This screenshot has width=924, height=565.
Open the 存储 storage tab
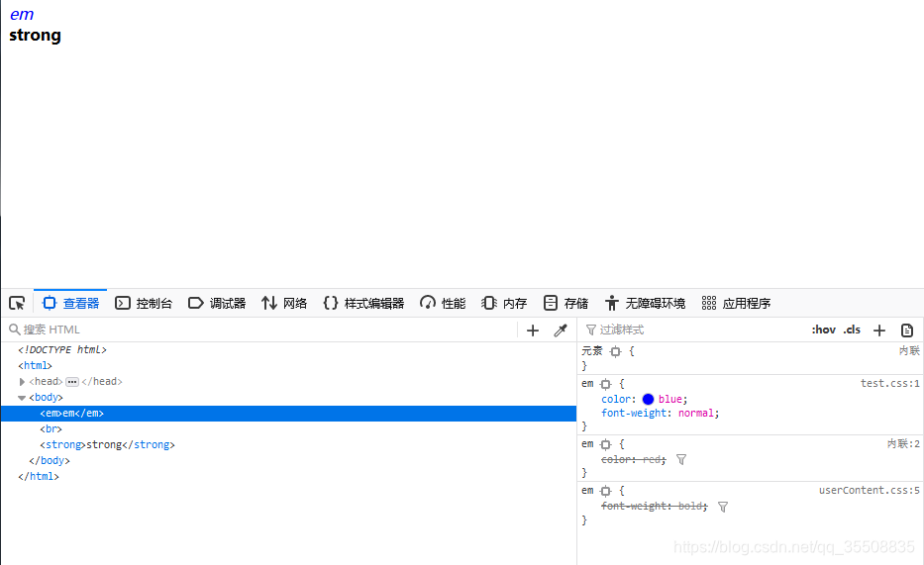coord(565,303)
